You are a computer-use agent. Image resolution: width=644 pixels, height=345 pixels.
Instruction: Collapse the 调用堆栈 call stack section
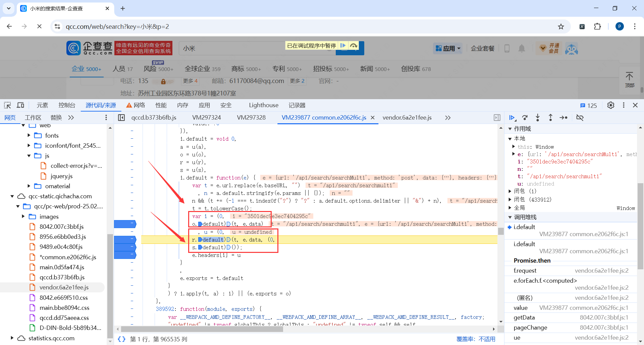510,217
